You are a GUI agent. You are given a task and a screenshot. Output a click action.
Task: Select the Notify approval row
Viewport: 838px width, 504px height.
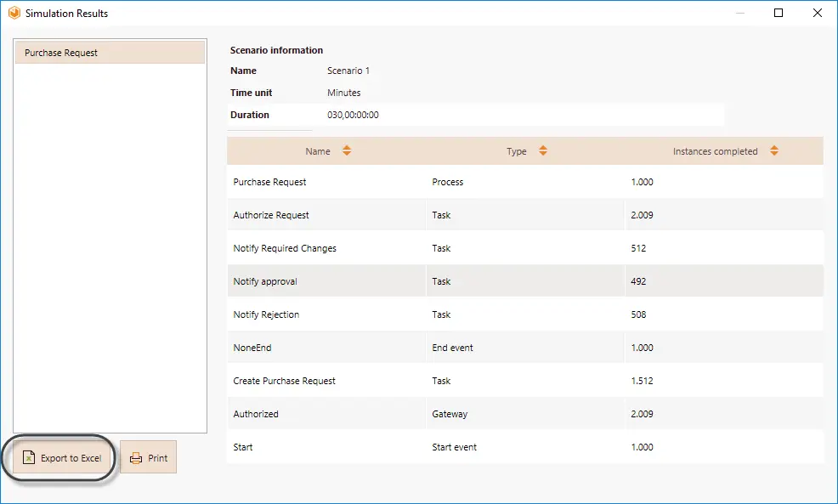click(x=525, y=281)
